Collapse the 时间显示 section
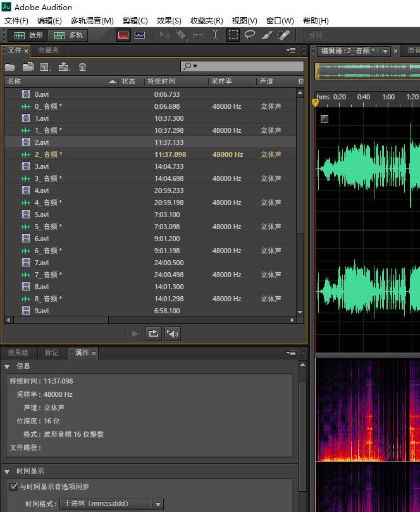The width and height of the screenshot is (420, 512). pos(7,471)
